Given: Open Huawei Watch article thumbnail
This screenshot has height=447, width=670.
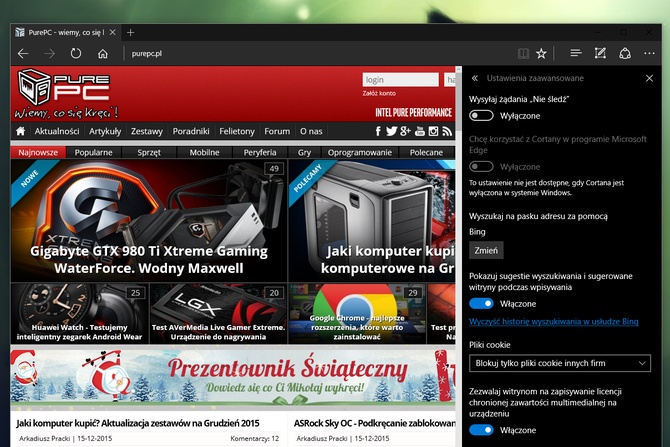Looking at the screenshot, I should (79, 313).
